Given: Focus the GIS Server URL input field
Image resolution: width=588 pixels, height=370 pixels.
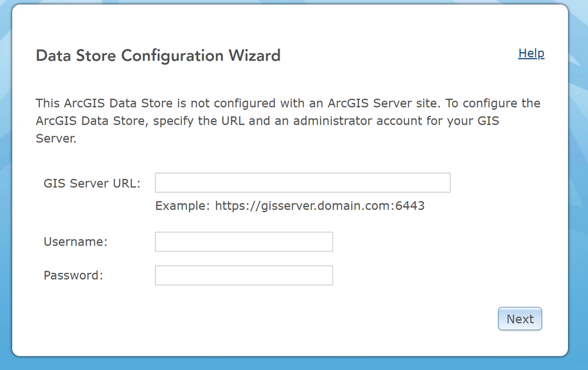Looking at the screenshot, I should [x=303, y=183].
